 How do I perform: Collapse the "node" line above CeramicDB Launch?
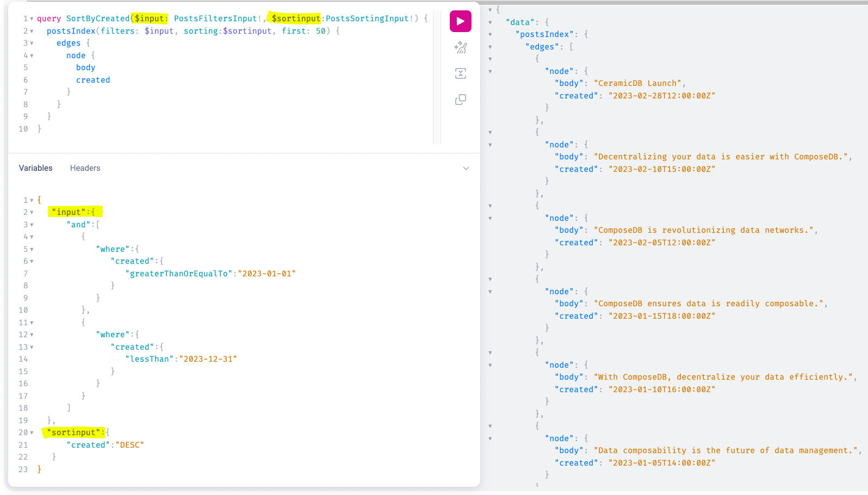[490, 72]
